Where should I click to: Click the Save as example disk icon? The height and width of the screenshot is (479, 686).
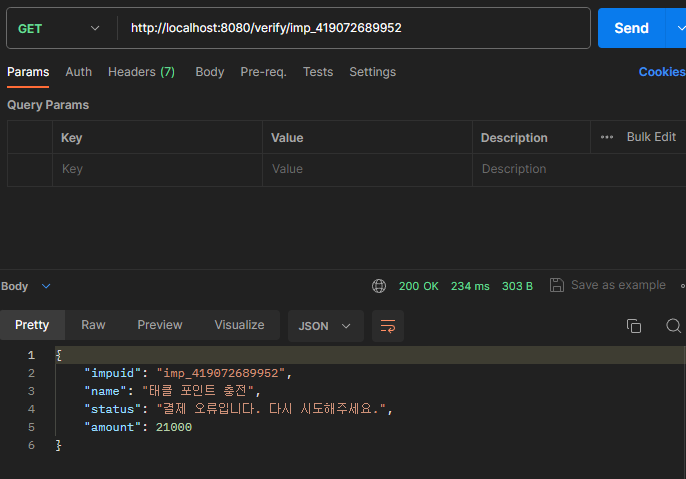coord(556,285)
